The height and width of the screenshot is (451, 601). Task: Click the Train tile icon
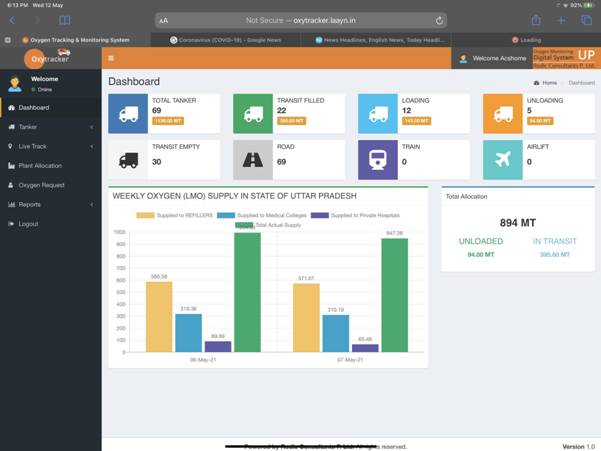pos(378,159)
